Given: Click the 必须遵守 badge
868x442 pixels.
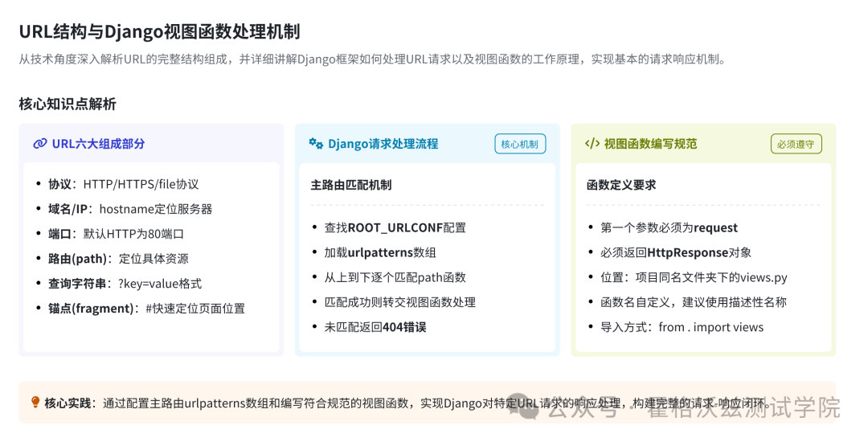Looking at the screenshot, I should pyautogui.click(x=796, y=144).
